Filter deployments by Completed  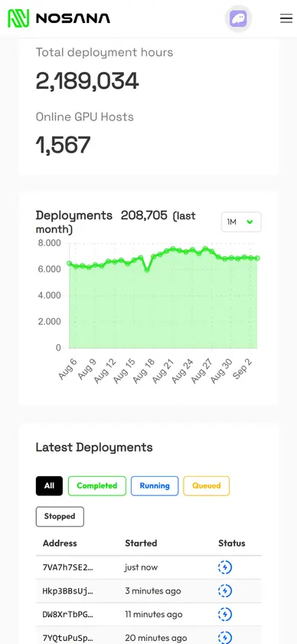(x=96, y=486)
